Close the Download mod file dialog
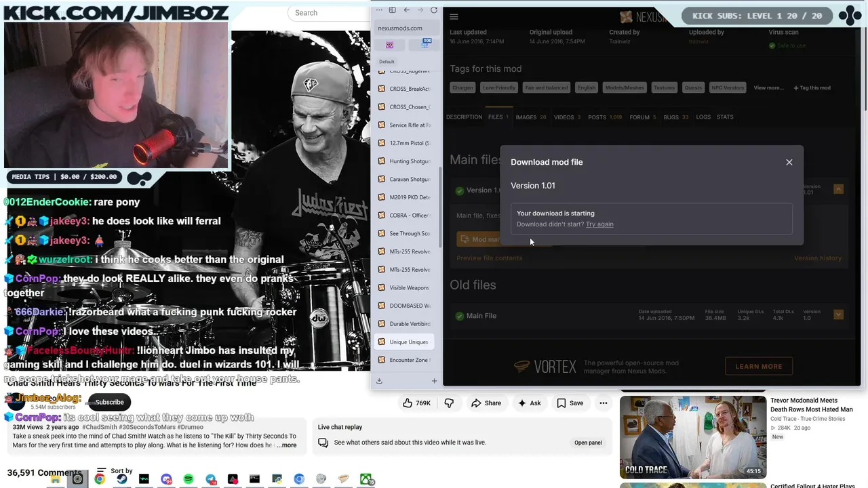The width and height of the screenshot is (868, 488). pyautogui.click(x=789, y=162)
